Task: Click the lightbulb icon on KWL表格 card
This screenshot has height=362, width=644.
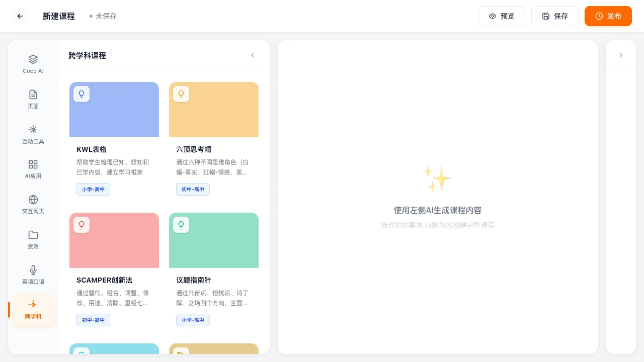Action: click(x=82, y=94)
